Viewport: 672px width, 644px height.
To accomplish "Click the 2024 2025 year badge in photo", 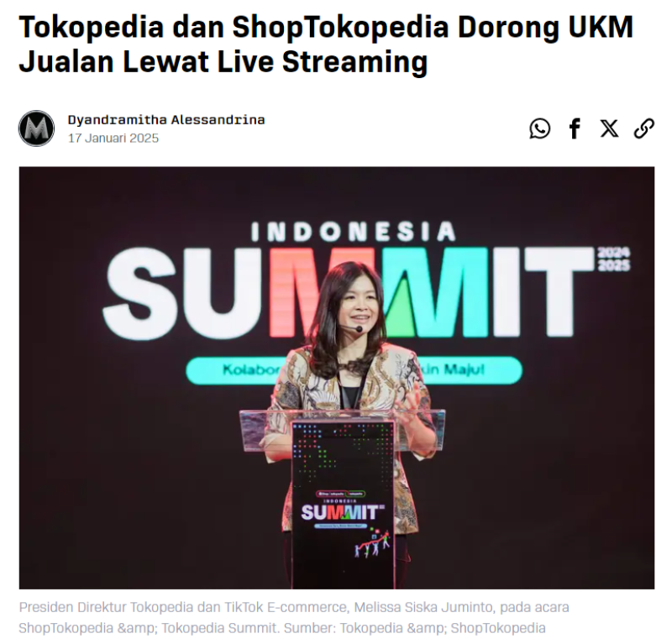I will (x=613, y=259).
